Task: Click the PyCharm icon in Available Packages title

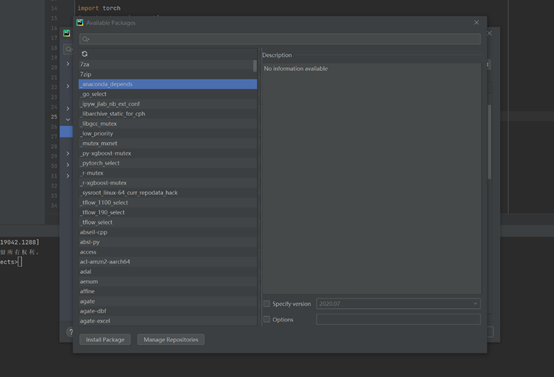Action: click(x=80, y=23)
